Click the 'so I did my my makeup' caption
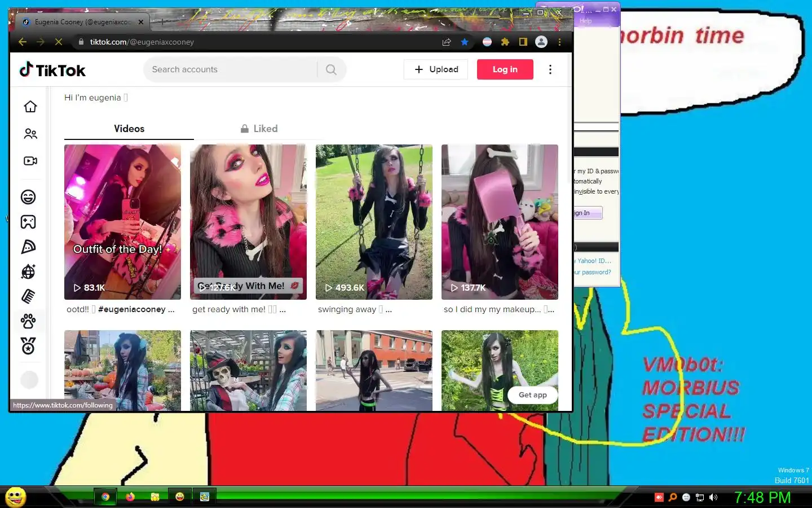This screenshot has width=812, height=508. point(492,309)
